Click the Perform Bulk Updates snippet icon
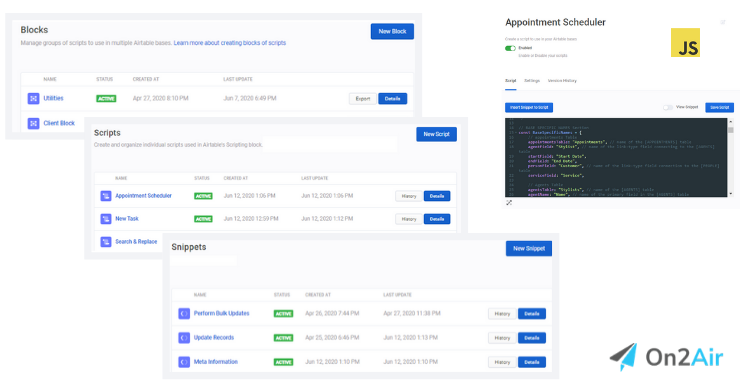740x392 pixels. (x=184, y=314)
